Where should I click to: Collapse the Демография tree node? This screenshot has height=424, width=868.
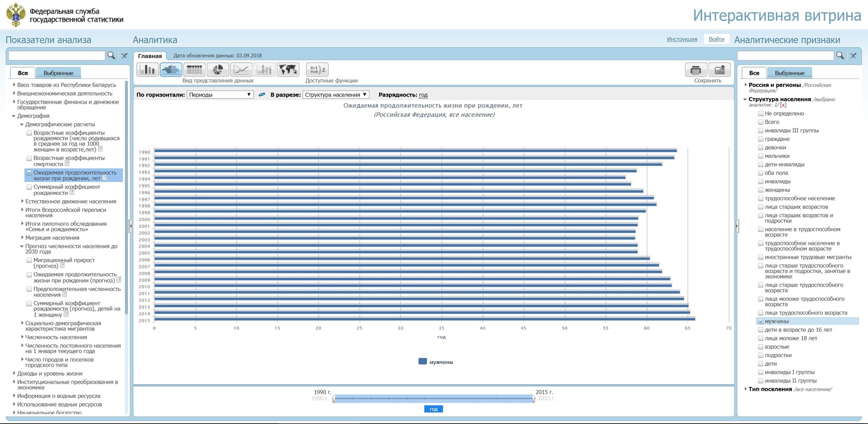pyautogui.click(x=14, y=116)
